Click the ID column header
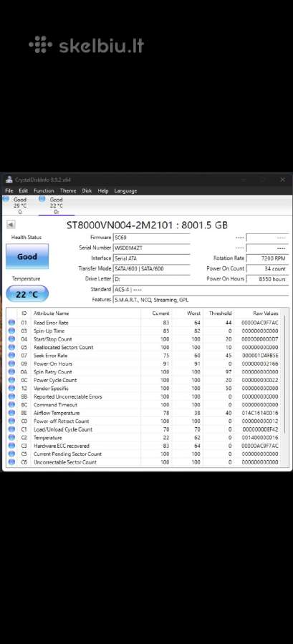293x644 pixels. [x=24, y=313]
